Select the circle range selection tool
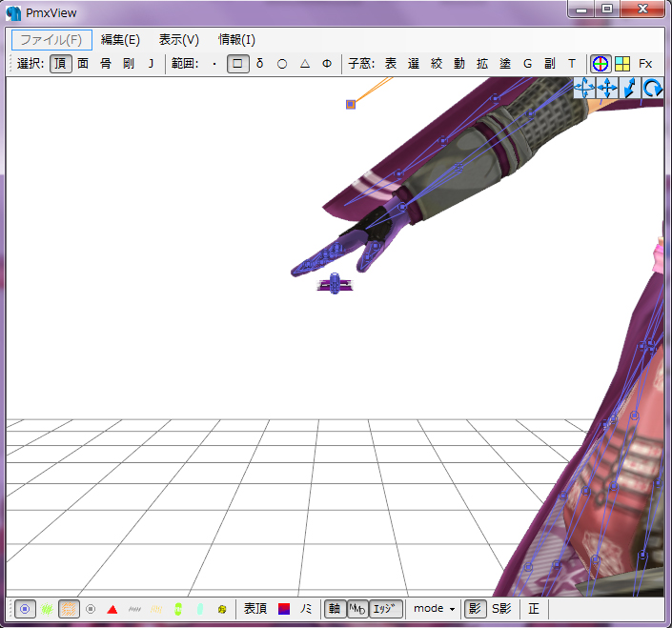Viewport: 672px width, 628px height. pos(282,64)
